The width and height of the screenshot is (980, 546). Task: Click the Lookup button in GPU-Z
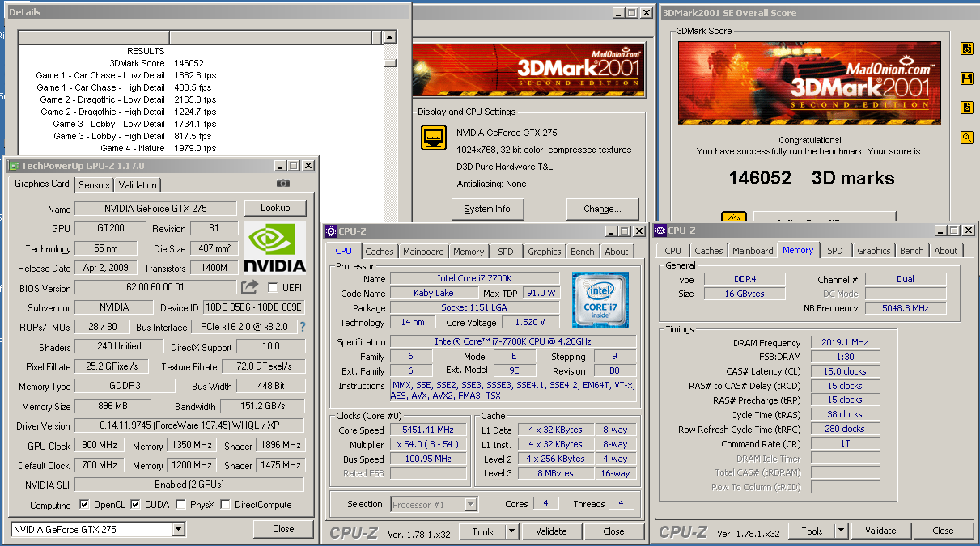pos(275,208)
